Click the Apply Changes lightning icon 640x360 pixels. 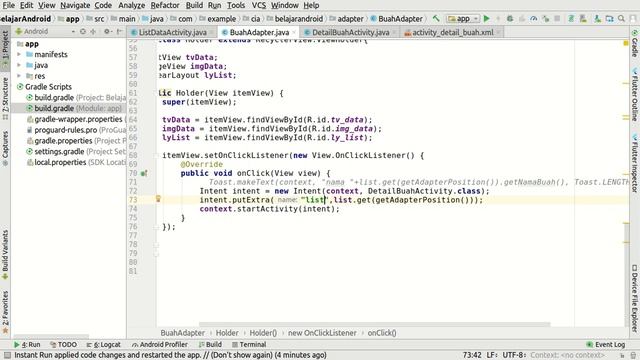[x=498, y=18]
